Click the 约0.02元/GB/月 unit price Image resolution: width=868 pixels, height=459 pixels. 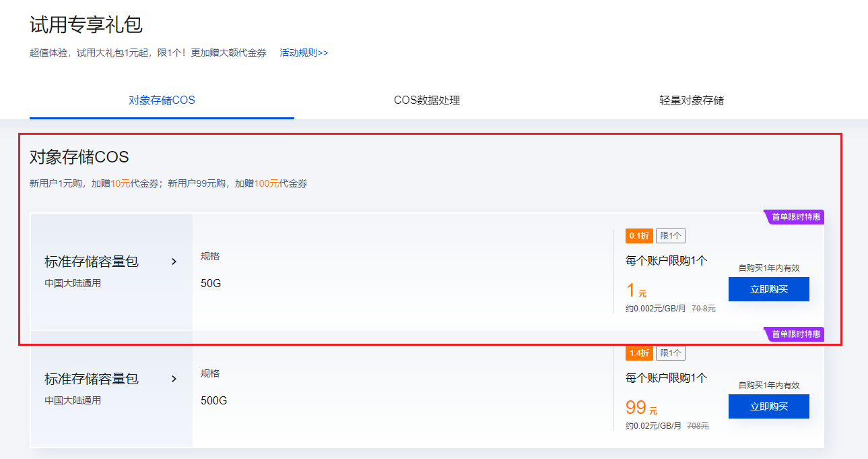[x=653, y=426]
